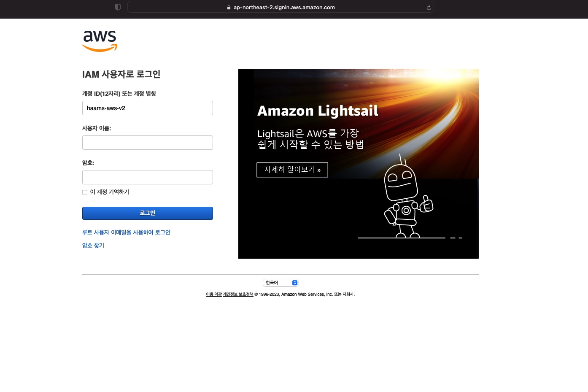Reload the page with the refresh icon

pyautogui.click(x=429, y=8)
